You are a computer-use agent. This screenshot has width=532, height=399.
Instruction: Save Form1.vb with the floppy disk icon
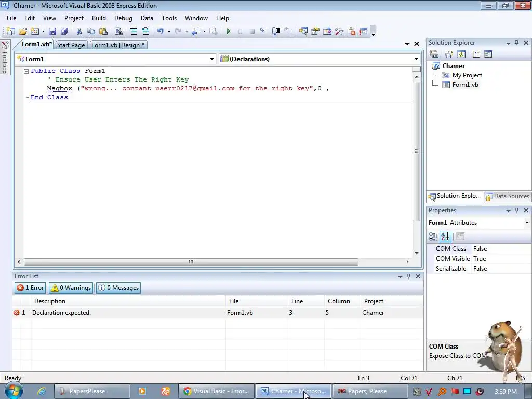pos(52,32)
